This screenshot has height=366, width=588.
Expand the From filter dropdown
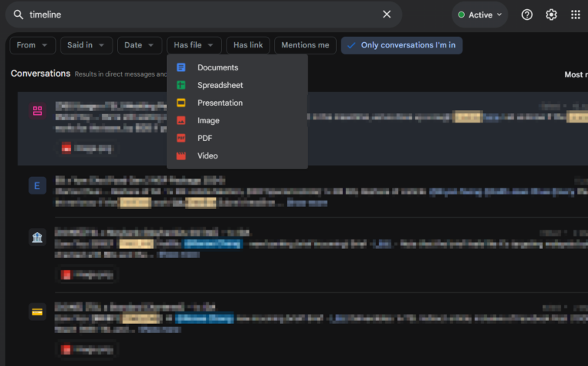click(x=32, y=45)
